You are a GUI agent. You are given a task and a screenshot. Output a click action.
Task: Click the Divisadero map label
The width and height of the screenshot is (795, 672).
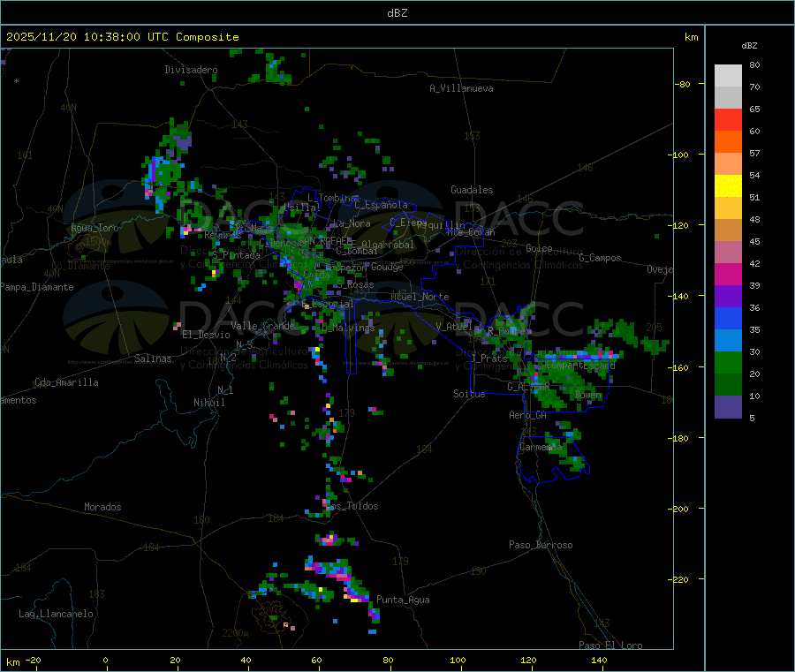[x=191, y=70]
